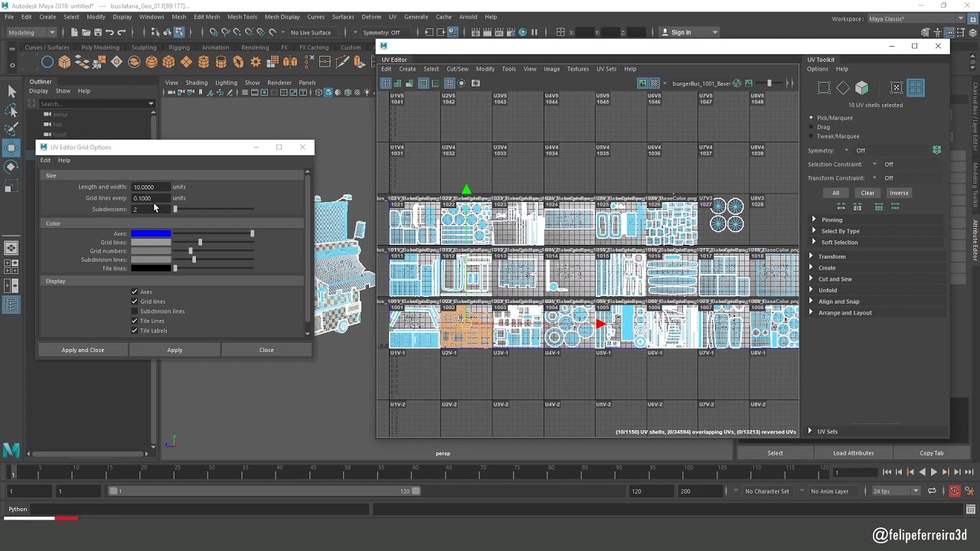The height and width of the screenshot is (551, 980).
Task: Click the Play Backwards button
Action: [922, 472]
